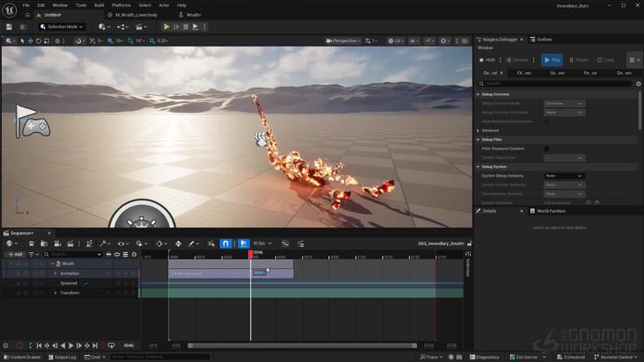Screen dimensions: 644x362
Task: Open grid snap value 10 dropdown
Action: click(x=119, y=41)
